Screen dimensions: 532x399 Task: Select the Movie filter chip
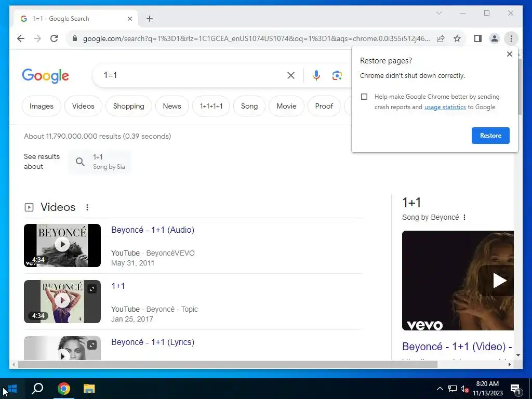287,106
